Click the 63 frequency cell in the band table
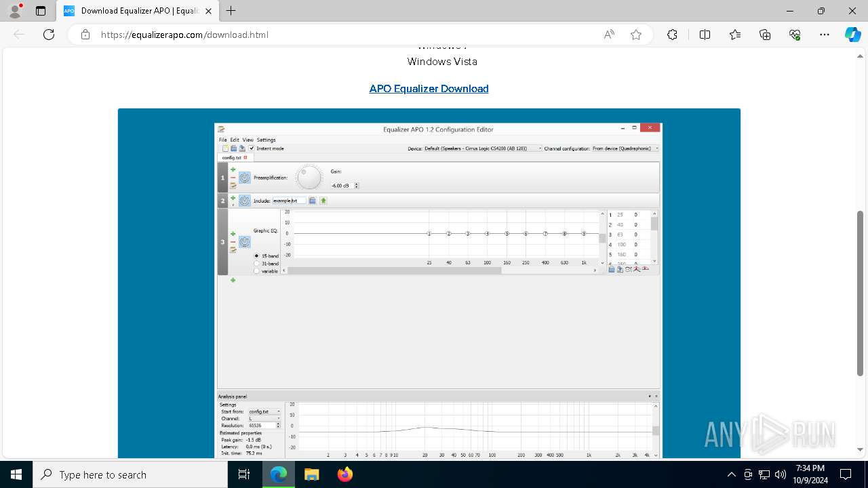The image size is (868, 488). click(620, 235)
